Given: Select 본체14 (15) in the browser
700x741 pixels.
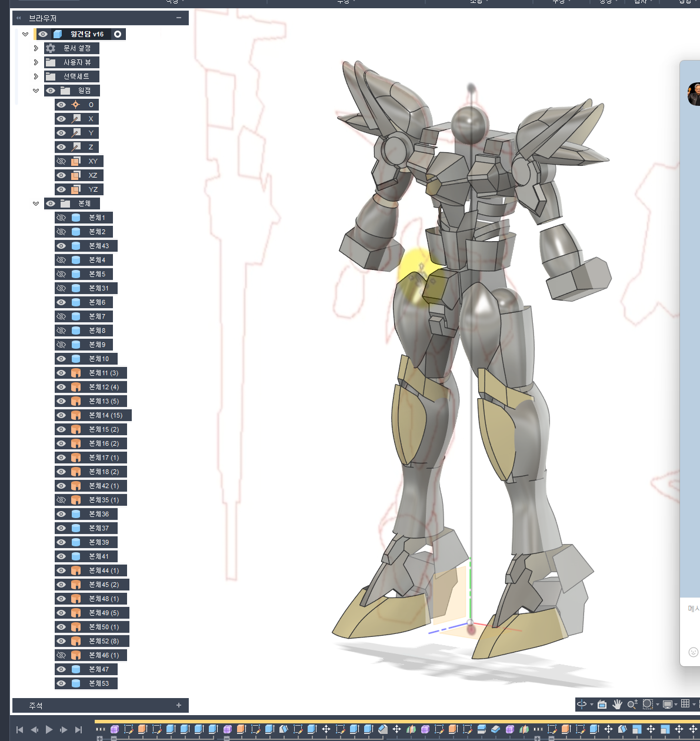Looking at the screenshot, I should point(105,415).
